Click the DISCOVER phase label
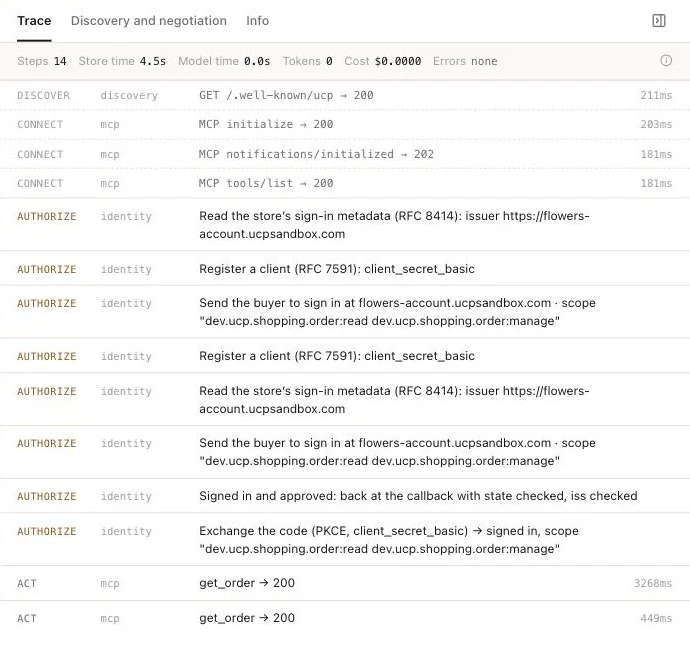 (43, 95)
